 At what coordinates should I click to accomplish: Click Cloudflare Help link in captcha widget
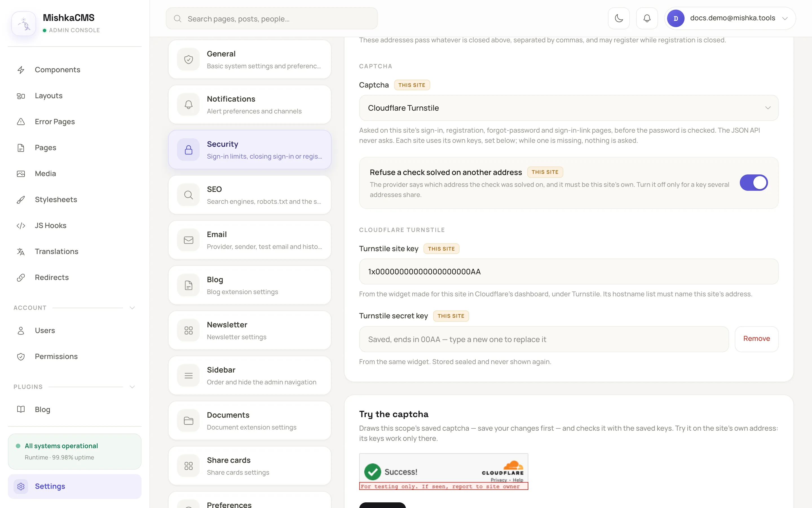[518, 480]
